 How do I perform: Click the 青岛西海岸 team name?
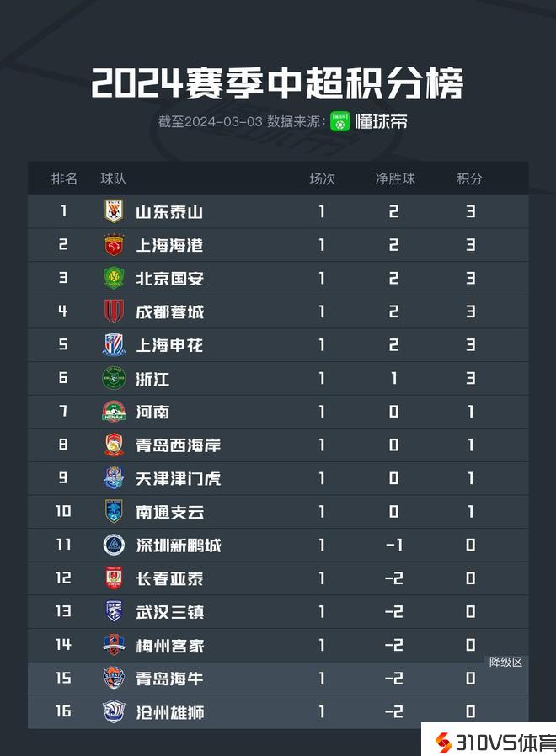178,445
